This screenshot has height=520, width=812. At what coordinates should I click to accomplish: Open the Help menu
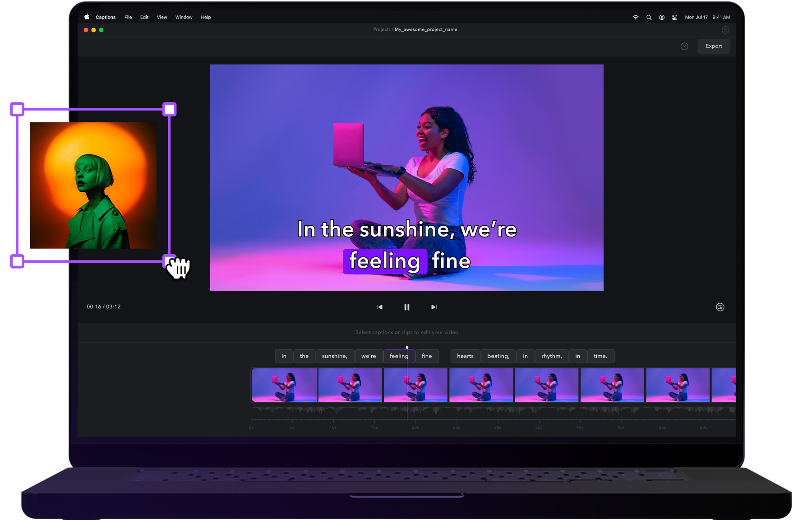point(206,17)
